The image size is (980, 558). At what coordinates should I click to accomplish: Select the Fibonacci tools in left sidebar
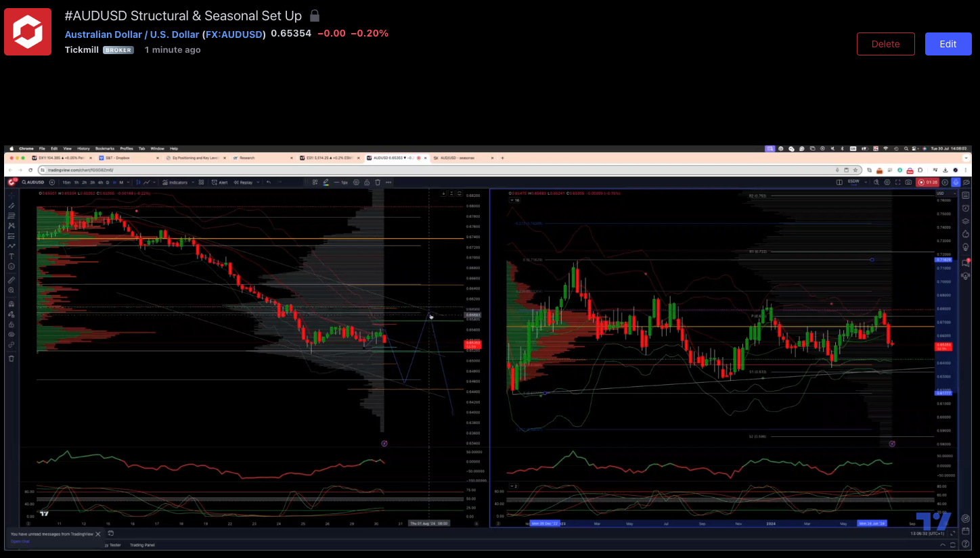point(12,216)
